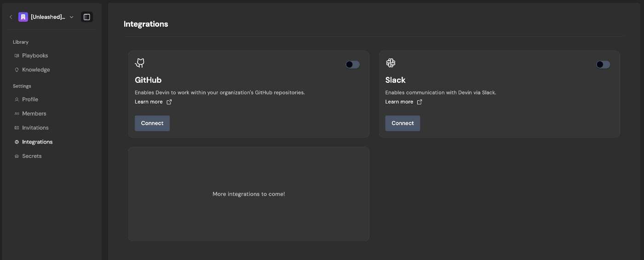Open Slack Learn more link
Screen dimensions: 644x260
399,102
